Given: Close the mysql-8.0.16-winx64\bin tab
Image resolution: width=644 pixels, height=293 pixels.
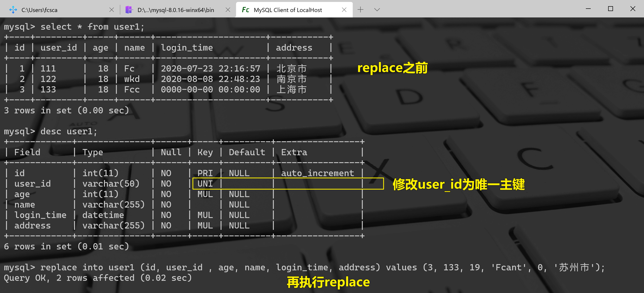Looking at the screenshot, I should 228,10.
